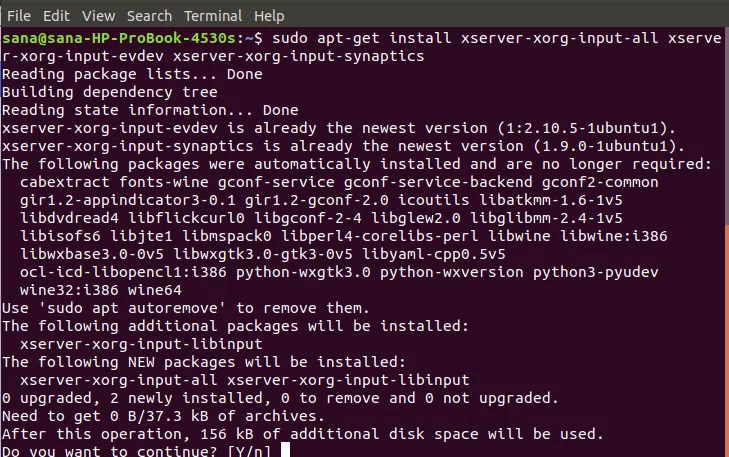Open the Help menu

tap(269, 16)
